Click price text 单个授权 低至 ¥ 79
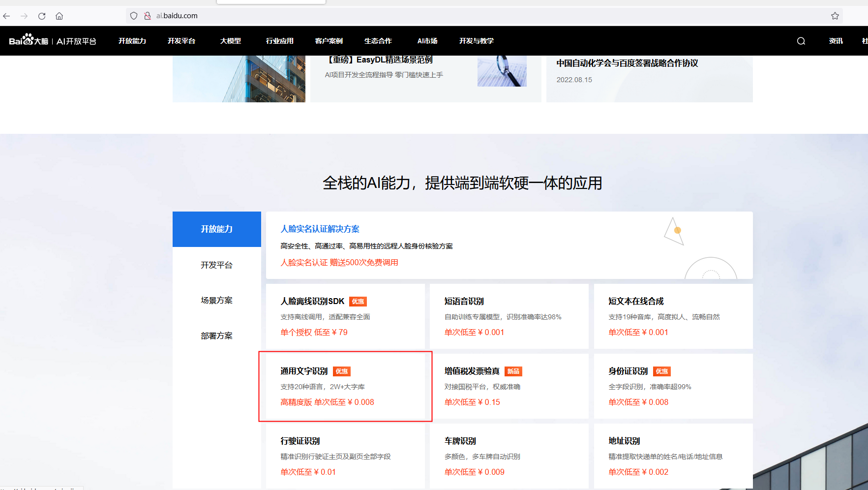The width and height of the screenshot is (868, 490). pyautogui.click(x=314, y=333)
